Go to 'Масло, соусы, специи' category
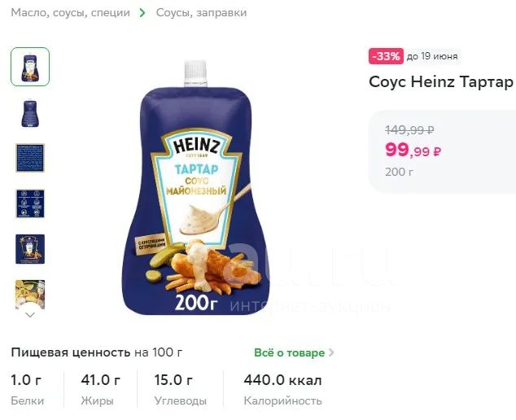Image resolution: width=516 pixels, height=420 pixels. click(x=70, y=13)
